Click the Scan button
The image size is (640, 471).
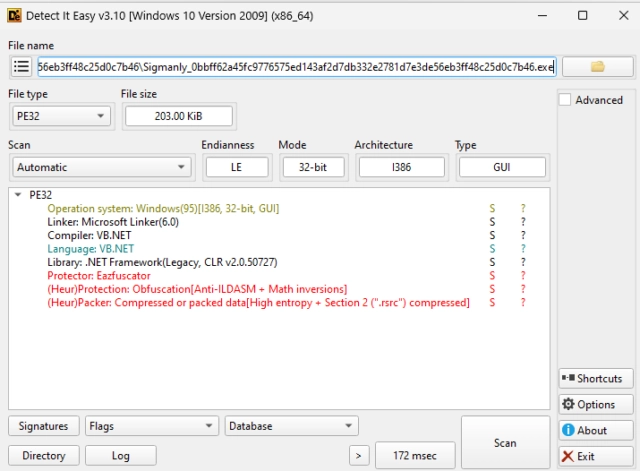click(505, 442)
